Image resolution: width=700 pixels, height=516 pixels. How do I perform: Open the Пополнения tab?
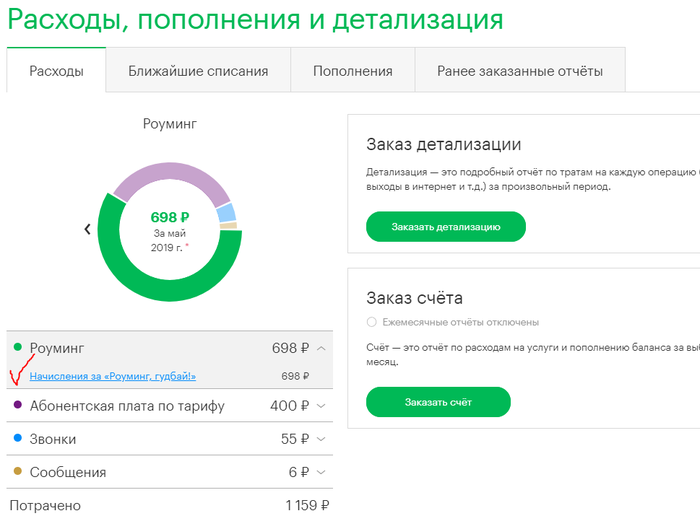point(352,71)
